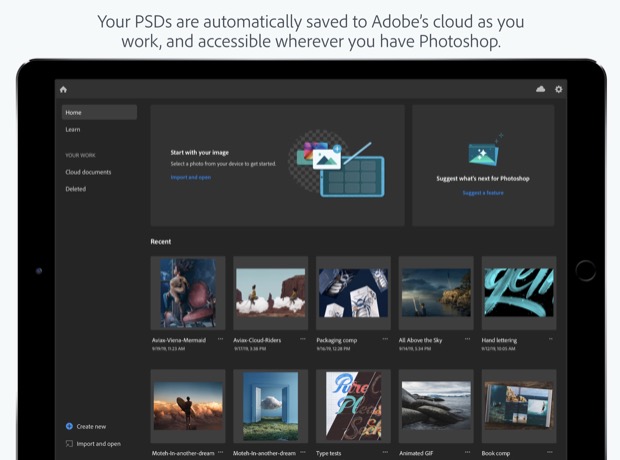Open app settings gear icon

pyautogui.click(x=558, y=89)
